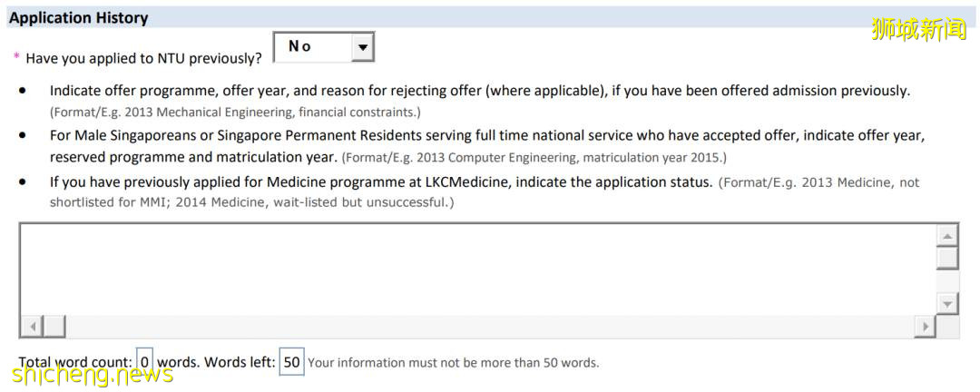Click the total word count box showing 0

[145, 362]
